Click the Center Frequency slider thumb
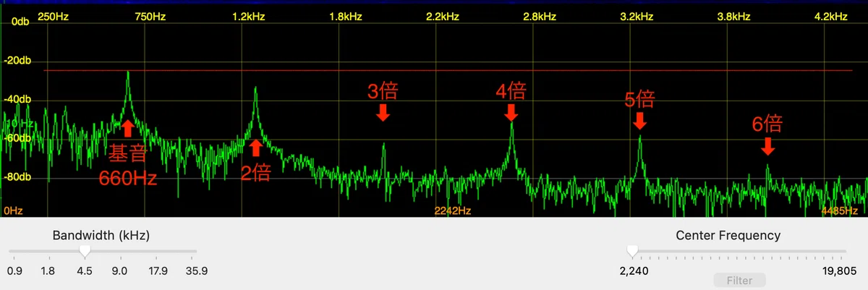The image size is (868, 290). [633, 251]
